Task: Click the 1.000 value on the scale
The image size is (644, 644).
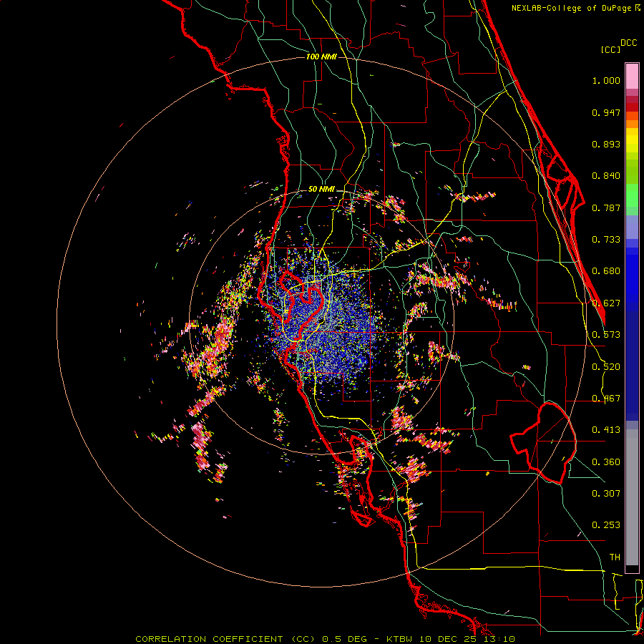Action: pos(606,80)
